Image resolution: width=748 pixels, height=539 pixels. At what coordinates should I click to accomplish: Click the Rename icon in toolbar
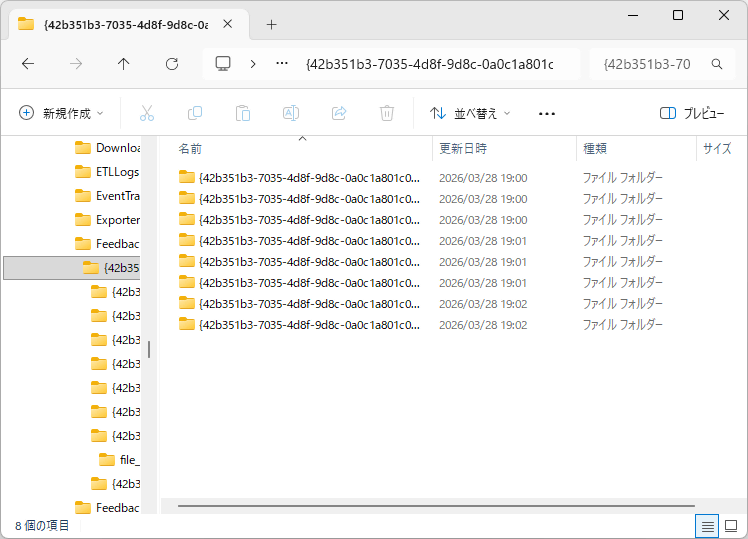coord(291,113)
